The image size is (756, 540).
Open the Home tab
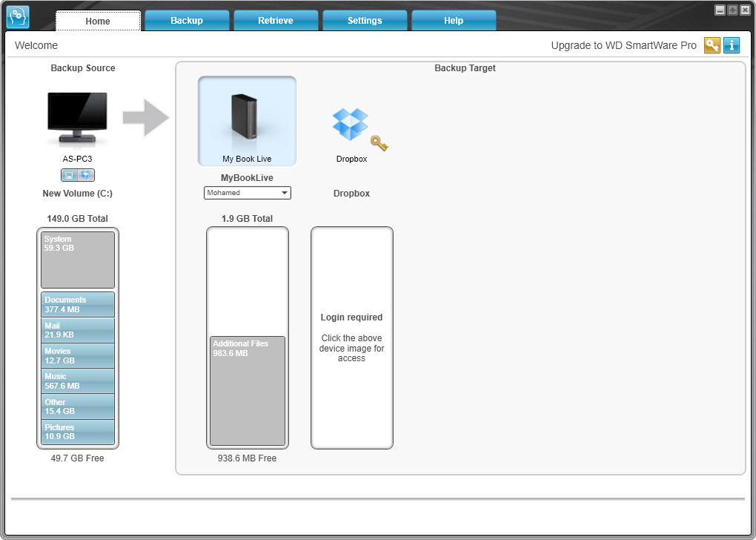tap(98, 21)
